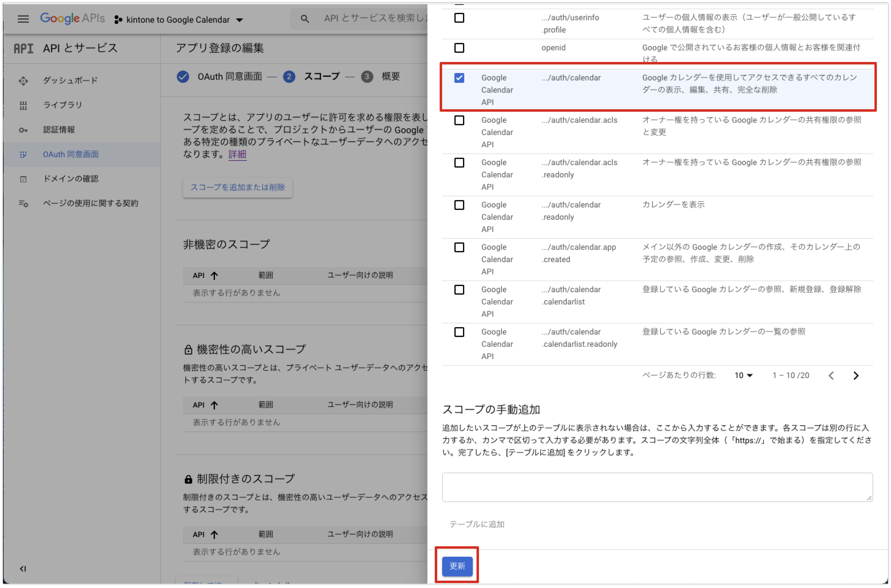The height and width of the screenshot is (588, 891).
Task: Click the lock icon beside 機密性の高いスコープ
Action: point(189,350)
